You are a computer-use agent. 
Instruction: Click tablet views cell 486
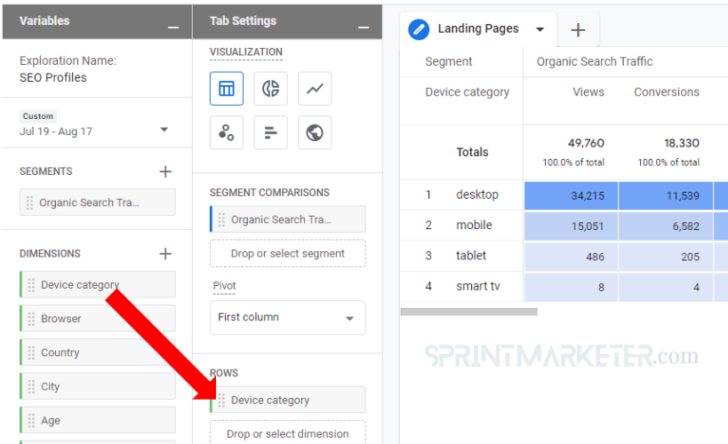tap(571, 256)
